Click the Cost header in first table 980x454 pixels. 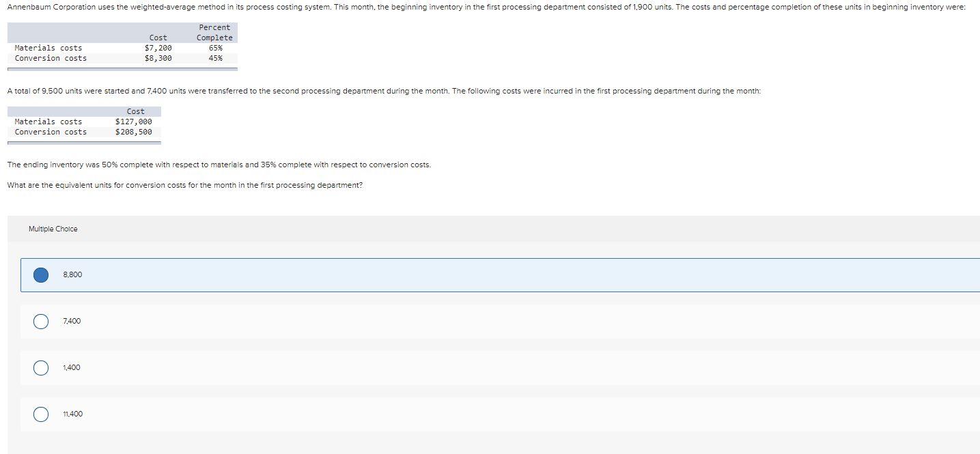[x=158, y=38]
